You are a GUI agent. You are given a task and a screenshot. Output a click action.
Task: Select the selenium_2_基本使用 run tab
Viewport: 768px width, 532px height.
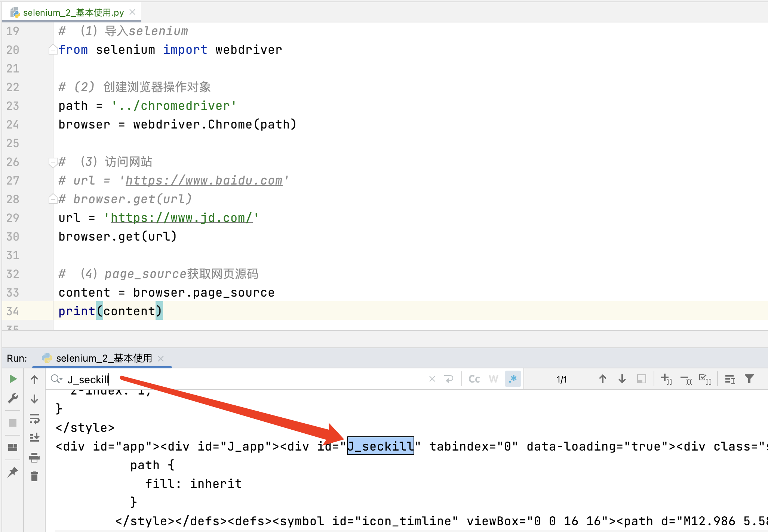tap(104, 358)
